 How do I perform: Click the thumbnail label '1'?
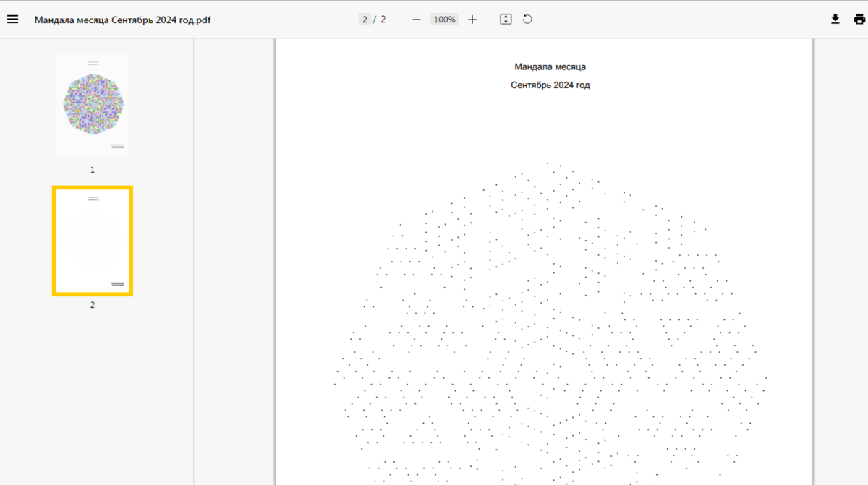(93, 170)
